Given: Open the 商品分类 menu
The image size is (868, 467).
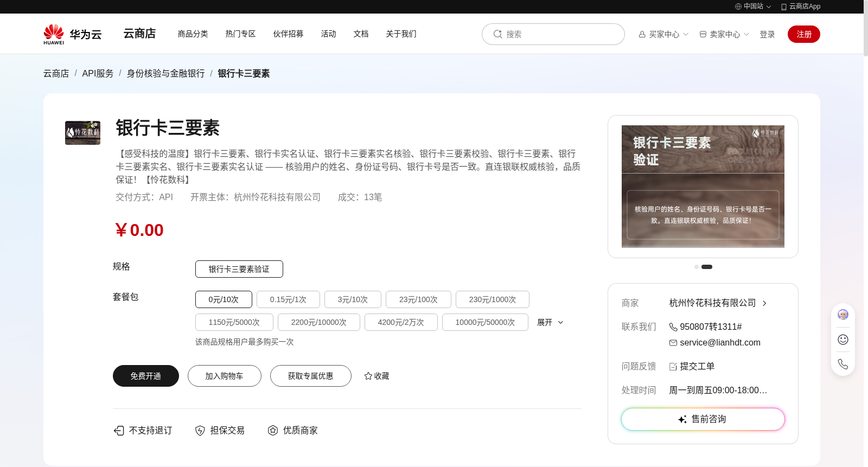Looking at the screenshot, I should click(x=193, y=34).
